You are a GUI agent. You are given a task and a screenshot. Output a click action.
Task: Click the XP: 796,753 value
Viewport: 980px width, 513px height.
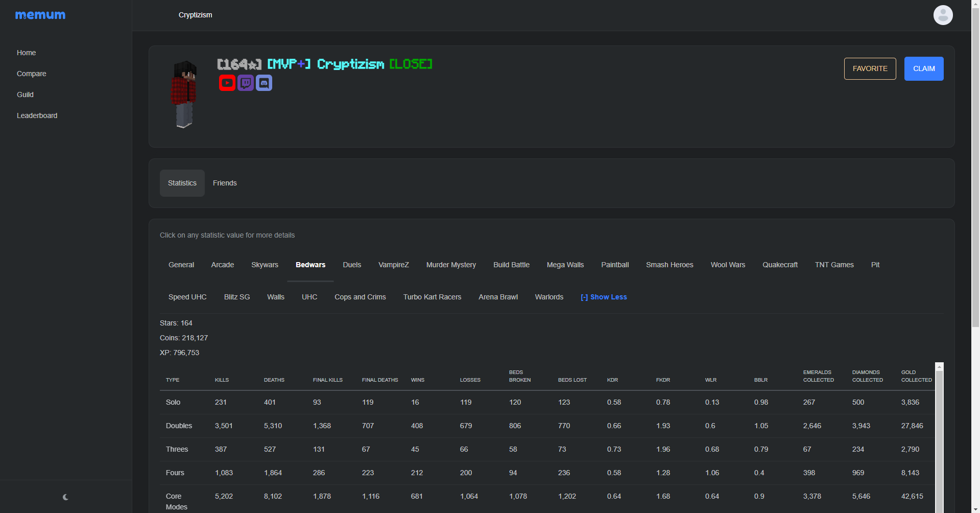click(x=179, y=353)
